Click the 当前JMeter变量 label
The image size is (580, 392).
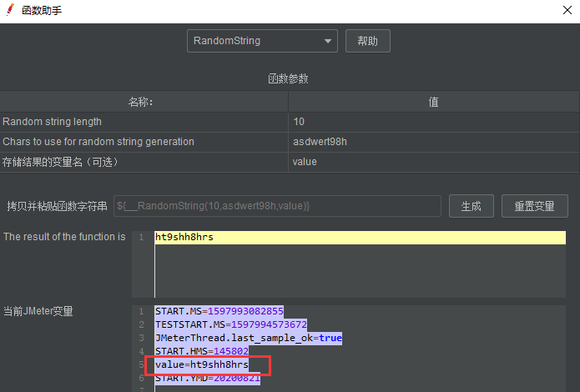click(x=38, y=311)
